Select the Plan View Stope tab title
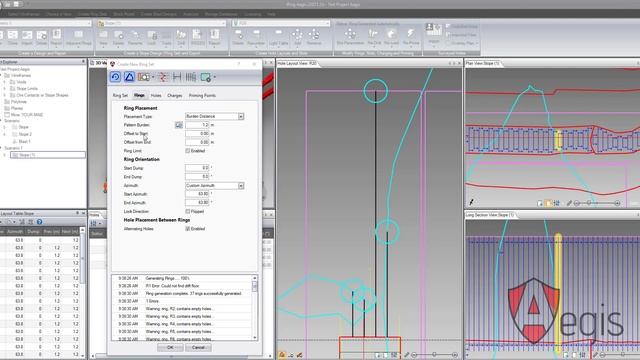Screen dimensions: 640x360 482,63
